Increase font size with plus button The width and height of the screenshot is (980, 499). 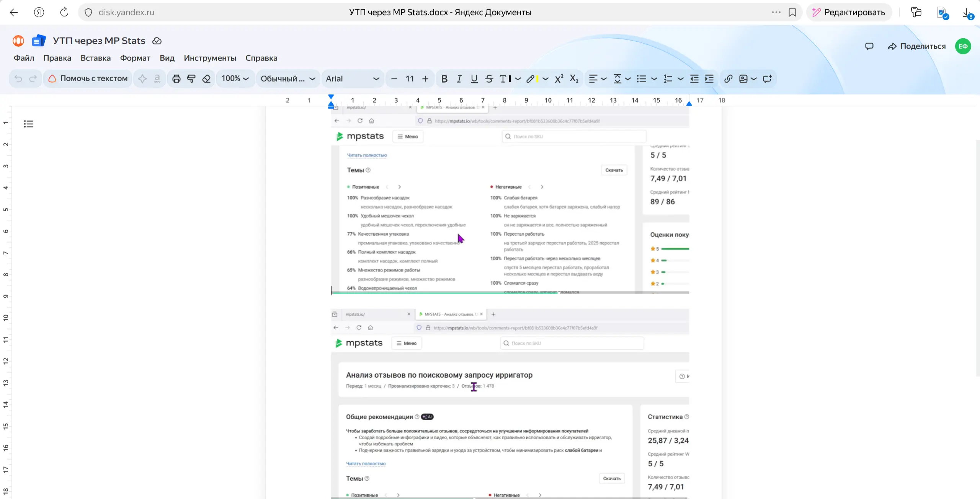coord(425,79)
